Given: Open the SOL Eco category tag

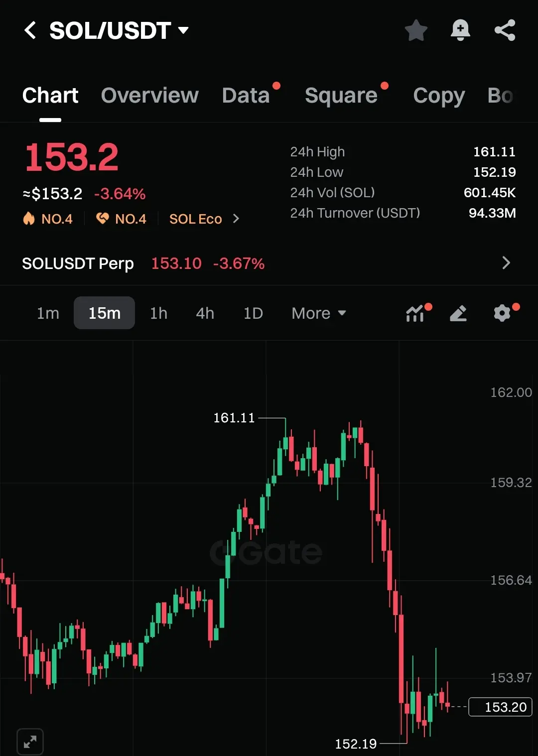Looking at the screenshot, I should (195, 219).
